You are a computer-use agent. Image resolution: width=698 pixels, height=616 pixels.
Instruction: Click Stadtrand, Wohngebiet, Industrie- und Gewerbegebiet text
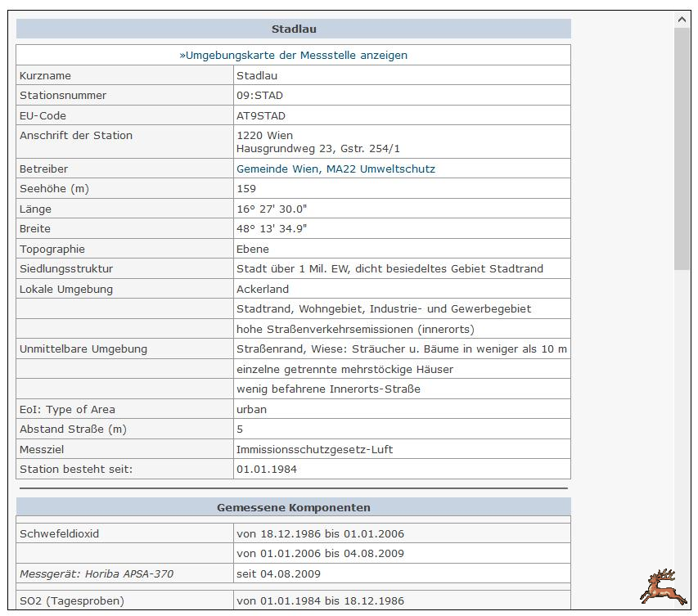[384, 309]
